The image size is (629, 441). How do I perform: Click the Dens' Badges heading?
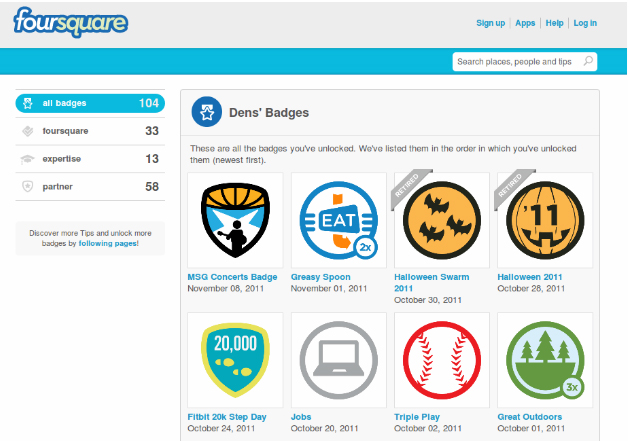[x=269, y=112]
